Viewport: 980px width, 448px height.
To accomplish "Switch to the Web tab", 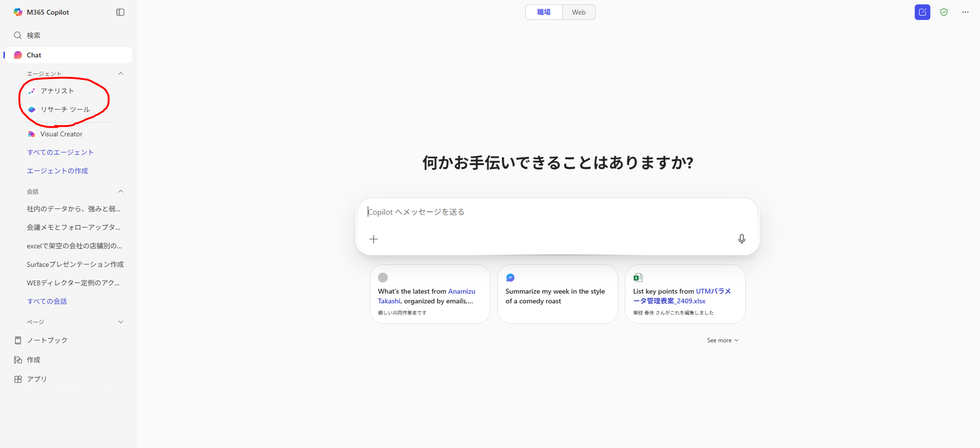I will click(x=579, y=12).
